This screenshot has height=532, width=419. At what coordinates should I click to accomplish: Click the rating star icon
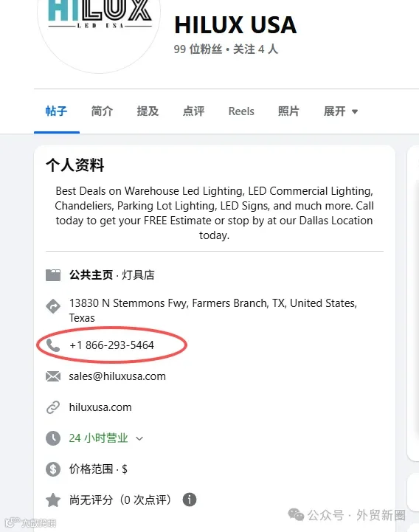coord(53,500)
